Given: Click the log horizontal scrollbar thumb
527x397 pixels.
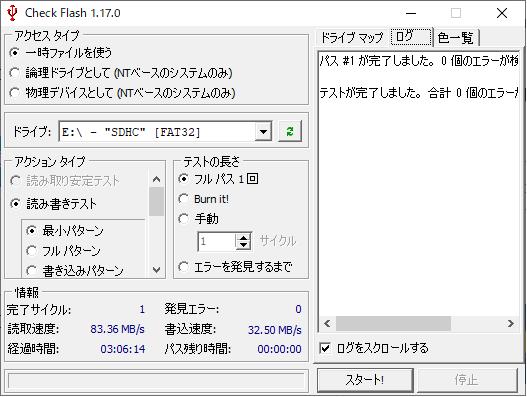Looking at the screenshot, I should coord(393,323).
